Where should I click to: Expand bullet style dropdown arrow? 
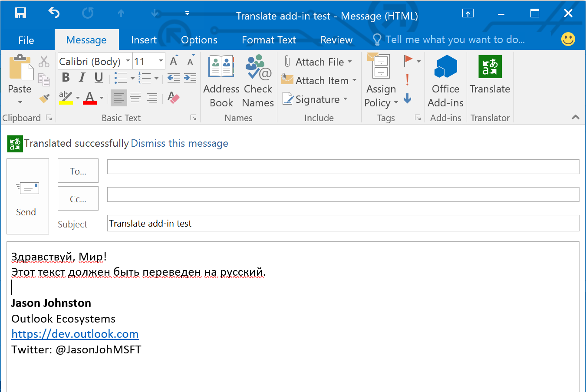132,79
